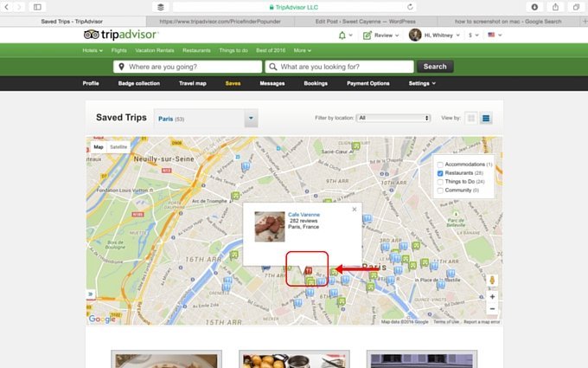588x368 pixels.
Task: Click the TripAdvisor LLC address bar
Action: click(x=294, y=7)
